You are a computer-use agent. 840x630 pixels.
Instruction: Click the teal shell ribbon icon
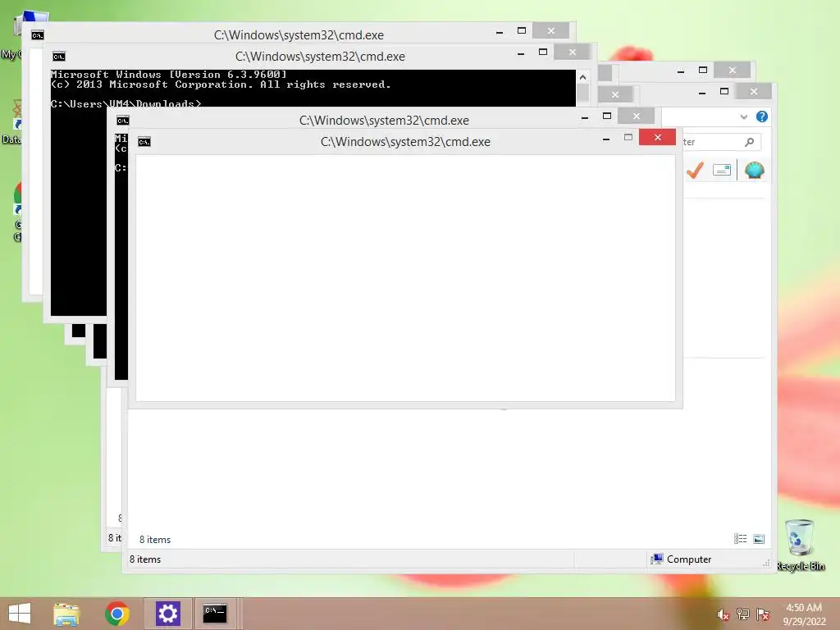point(755,171)
